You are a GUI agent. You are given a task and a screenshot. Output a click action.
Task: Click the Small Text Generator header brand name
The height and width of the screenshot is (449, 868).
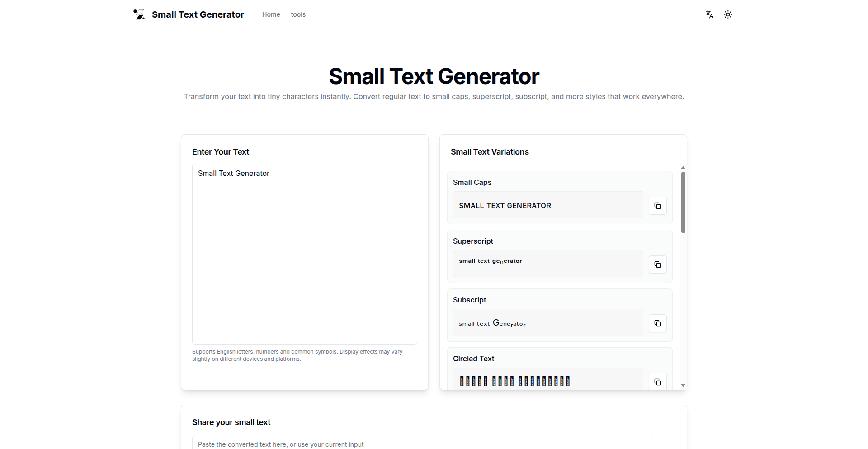198,14
